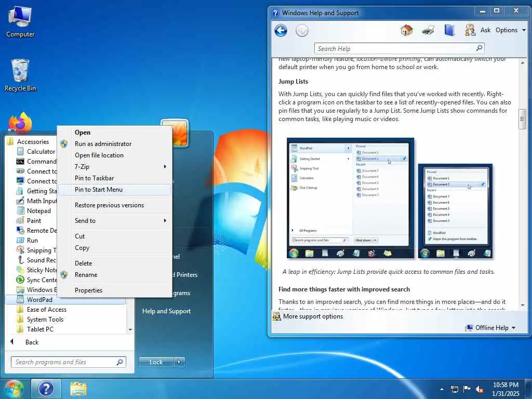Open Windows Explorer from the taskbar
Screen dimensions: 532x399
tap(78, 389)
